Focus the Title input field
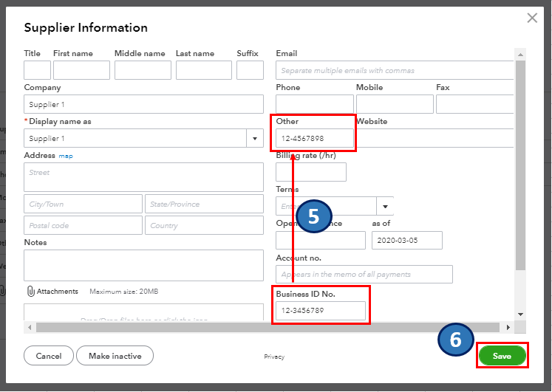 point(37,70)
